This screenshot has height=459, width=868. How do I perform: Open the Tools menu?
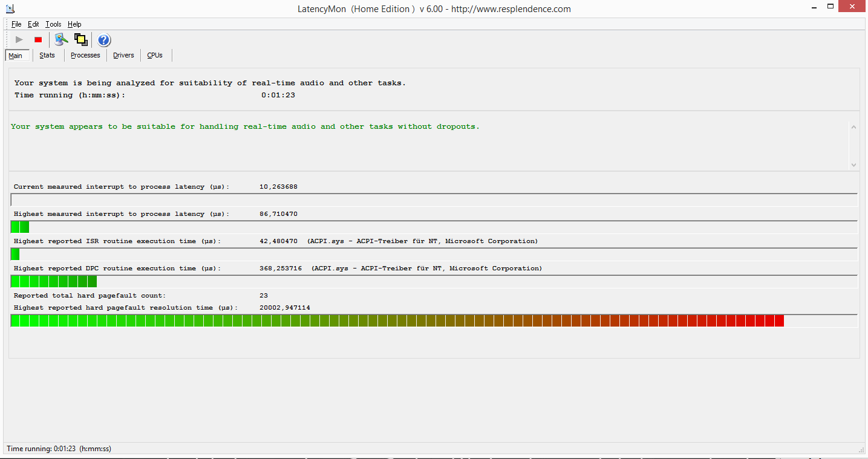click(x=53, y=24)
